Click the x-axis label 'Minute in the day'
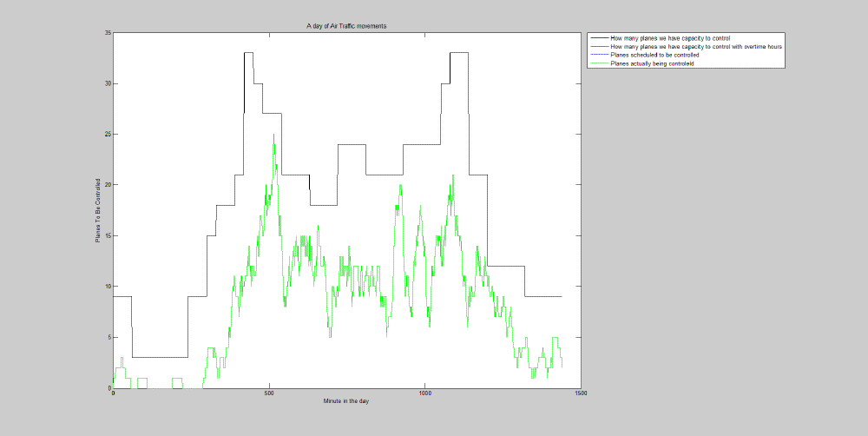This screenshot has width=868, height=436. (346, 400)
